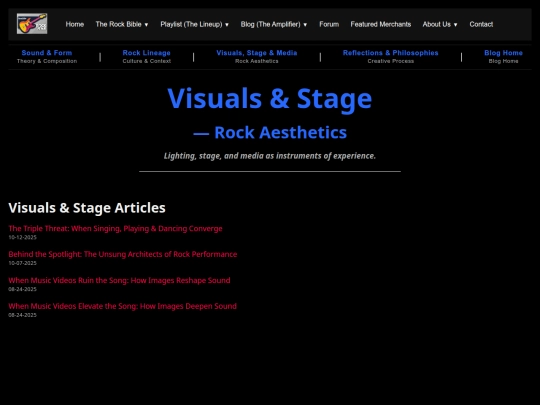
Task: Expand The Rock Bible dropdown menu
Action: point(122,24)
